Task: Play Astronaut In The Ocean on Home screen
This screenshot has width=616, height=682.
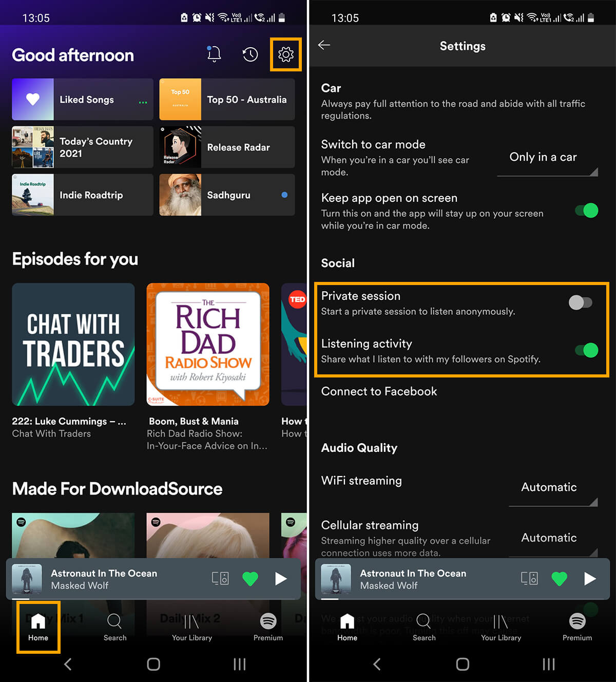Action: point(280,579)
